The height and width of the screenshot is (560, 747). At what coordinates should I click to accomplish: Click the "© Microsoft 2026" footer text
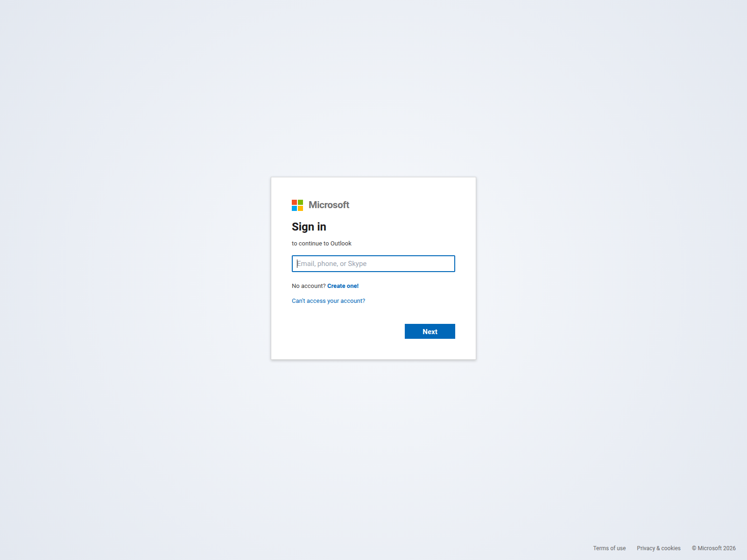(x=714, y=548)
